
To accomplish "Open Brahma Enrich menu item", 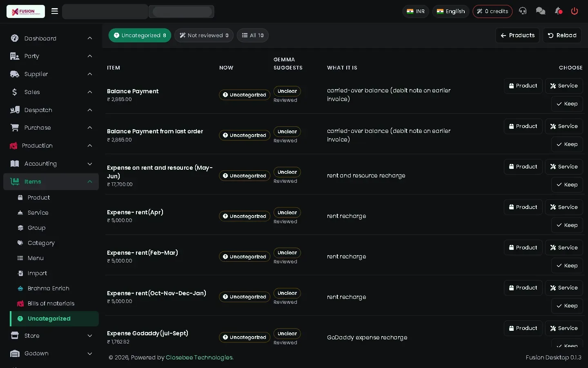I will 54,288.
